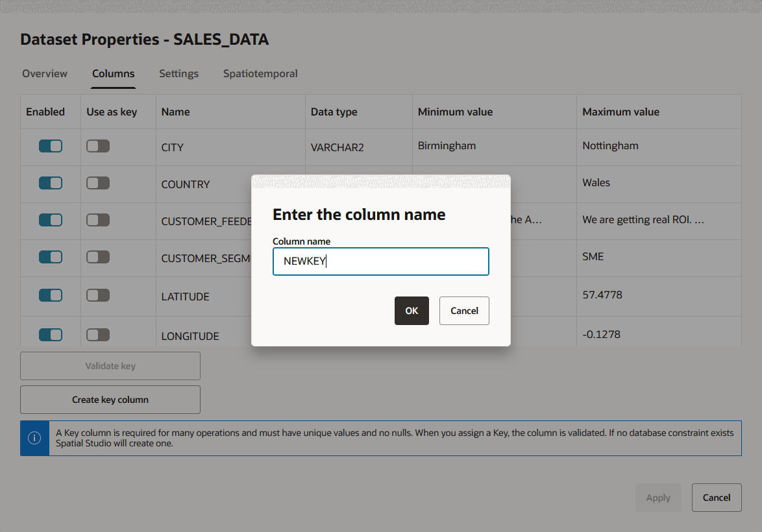Enable Use as key for LATITUDE
This screenshot has height=532, width=762.
pos(98,295)
